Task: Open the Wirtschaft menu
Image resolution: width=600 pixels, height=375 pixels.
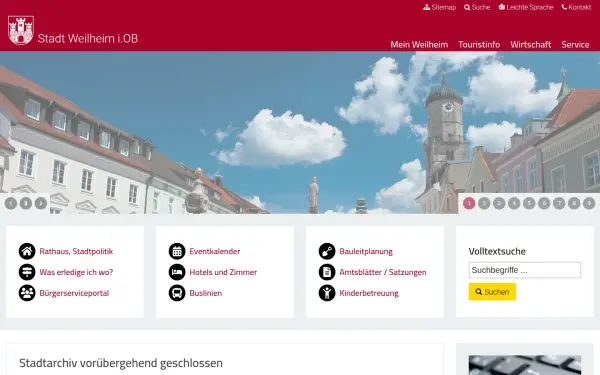Action: 530,45
